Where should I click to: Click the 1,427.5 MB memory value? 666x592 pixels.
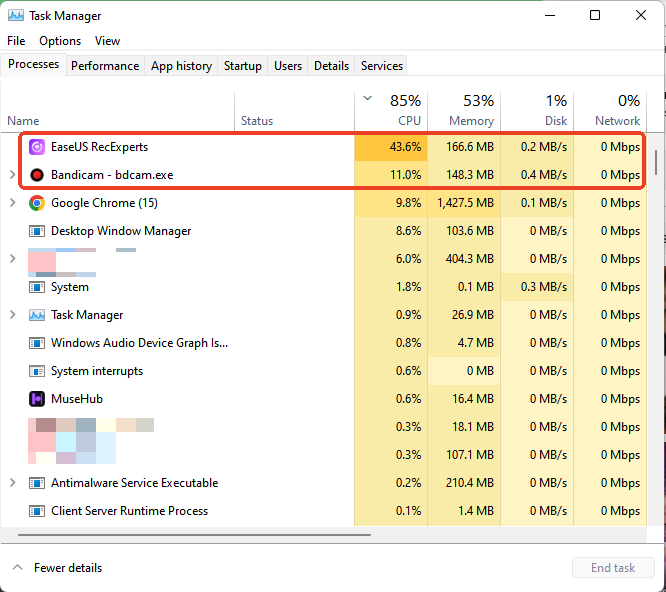[x=466, y=203]
